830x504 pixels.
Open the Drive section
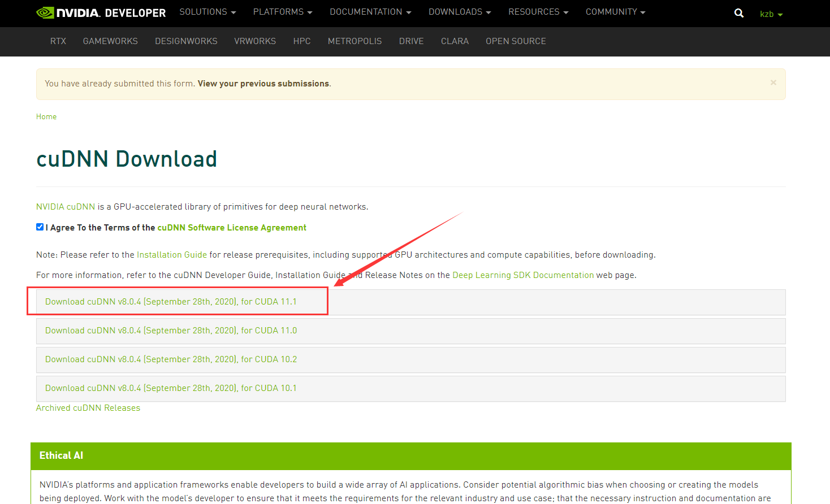[411, 41]
